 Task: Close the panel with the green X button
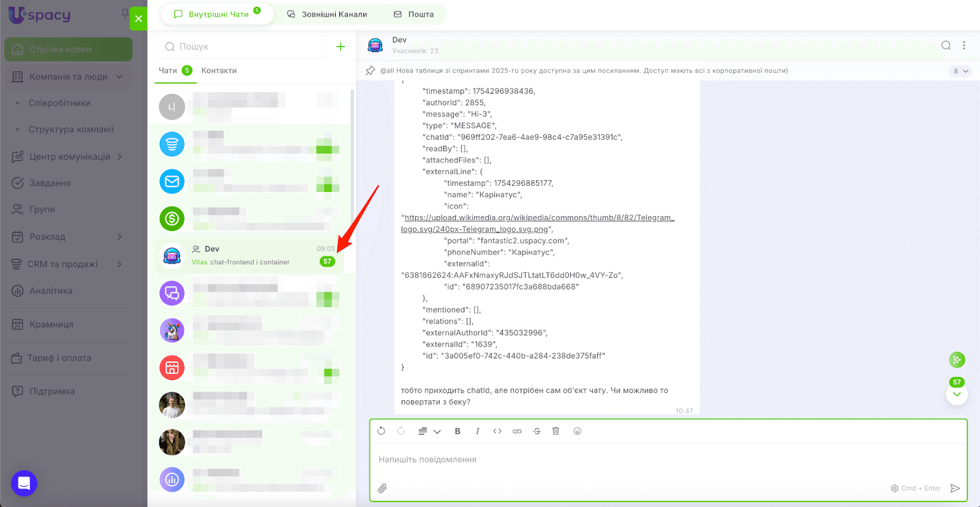click(138, 18)
